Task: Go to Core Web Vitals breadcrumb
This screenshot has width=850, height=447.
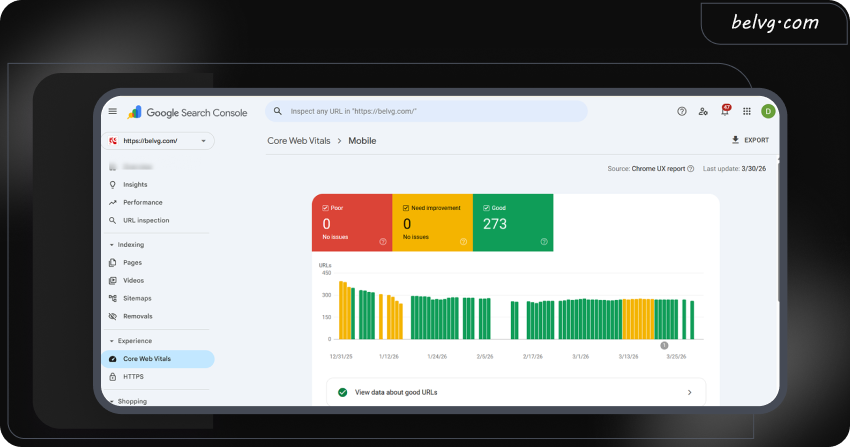Action: click(299, 141)
